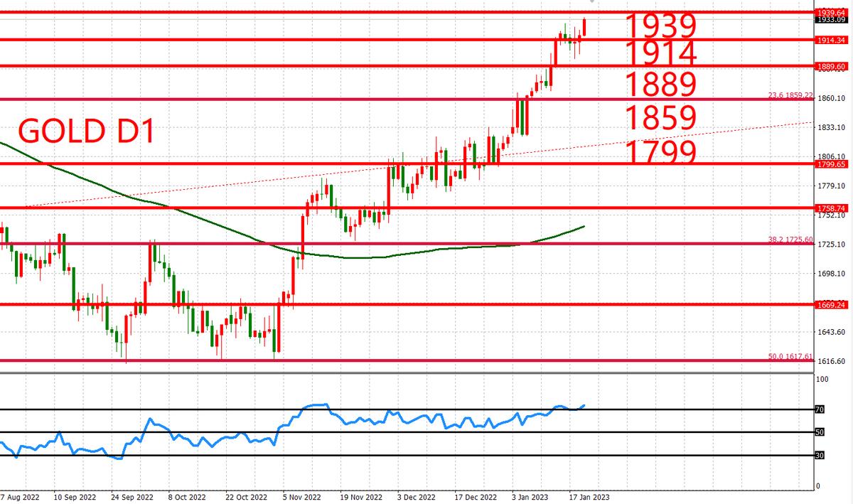Select the large red 1859 text label
Image resolution: width=853 pixels, height=504 pixels.
point(659,117)
